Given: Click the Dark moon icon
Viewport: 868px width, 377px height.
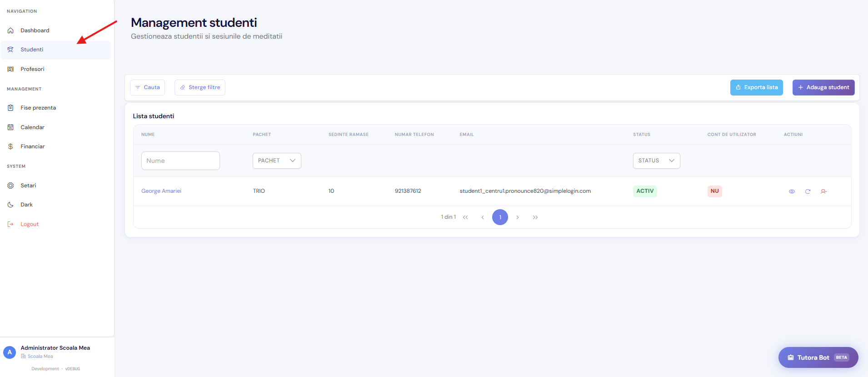Looking at the screenshot, I should tap(10, 205).
